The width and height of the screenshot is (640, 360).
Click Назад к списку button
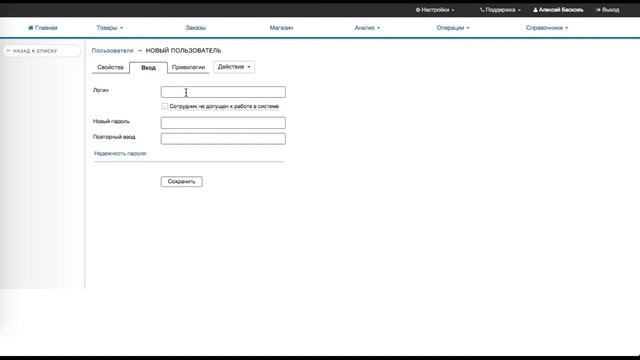point(42,51)
